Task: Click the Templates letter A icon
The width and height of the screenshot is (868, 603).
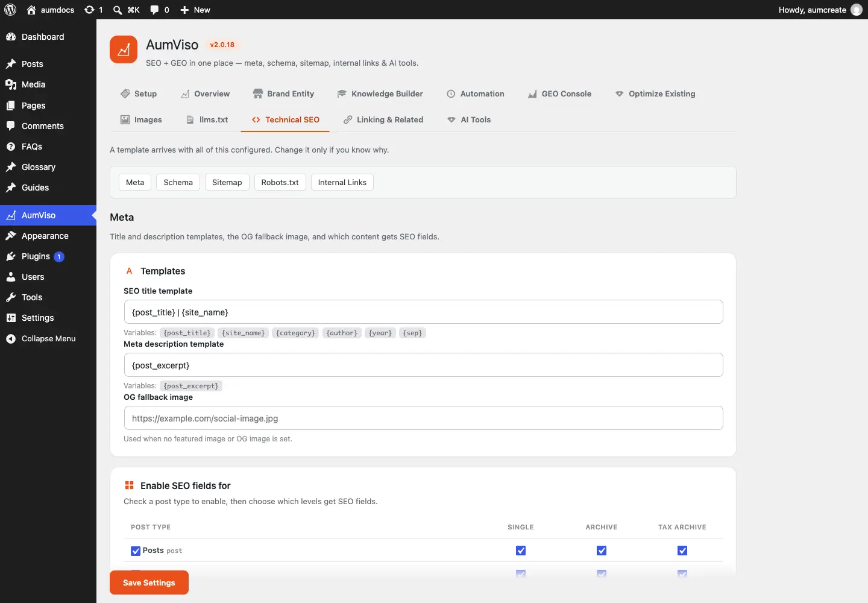Action: click(129, 271)
